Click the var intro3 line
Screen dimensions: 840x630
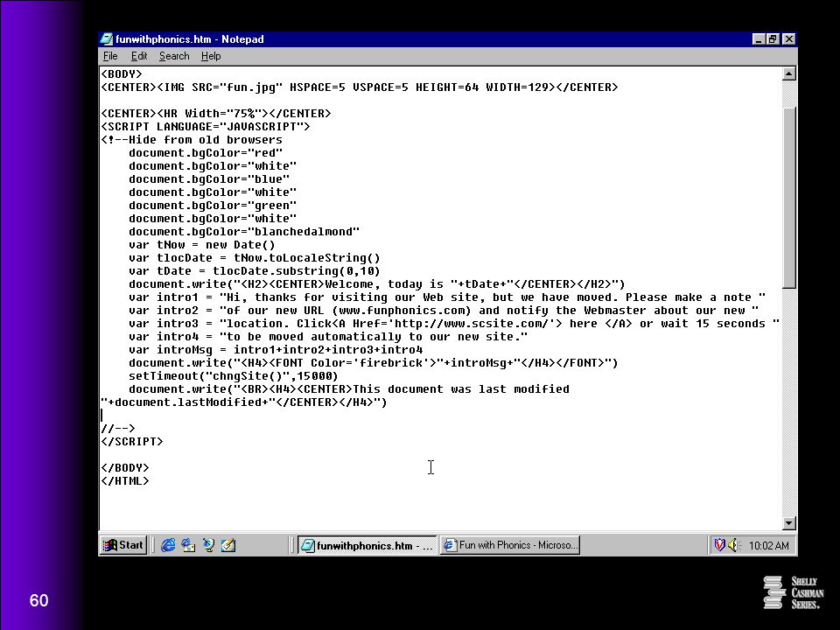click(x=454, y=324)
